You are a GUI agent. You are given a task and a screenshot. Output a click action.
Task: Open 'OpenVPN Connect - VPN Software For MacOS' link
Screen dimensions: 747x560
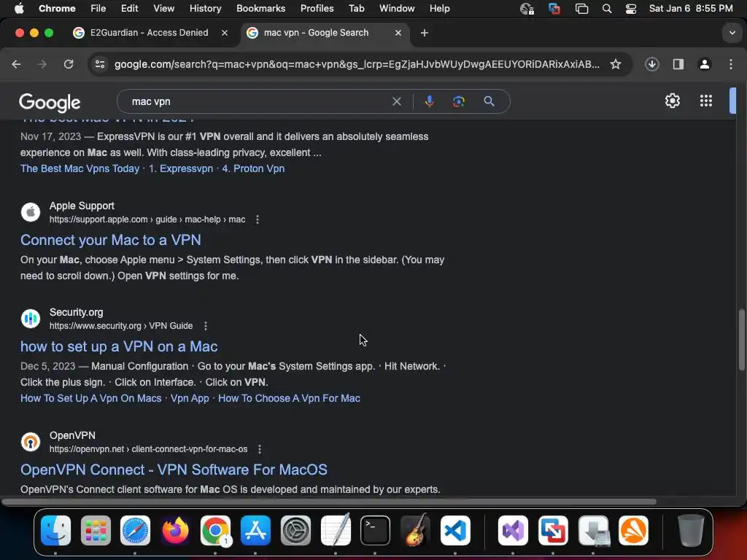pos(174,470)
